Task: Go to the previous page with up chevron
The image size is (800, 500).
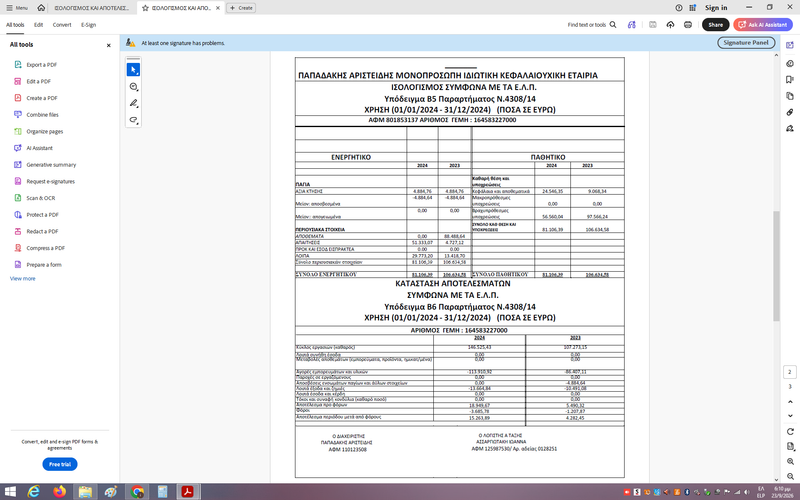Action: pos(790,402)
